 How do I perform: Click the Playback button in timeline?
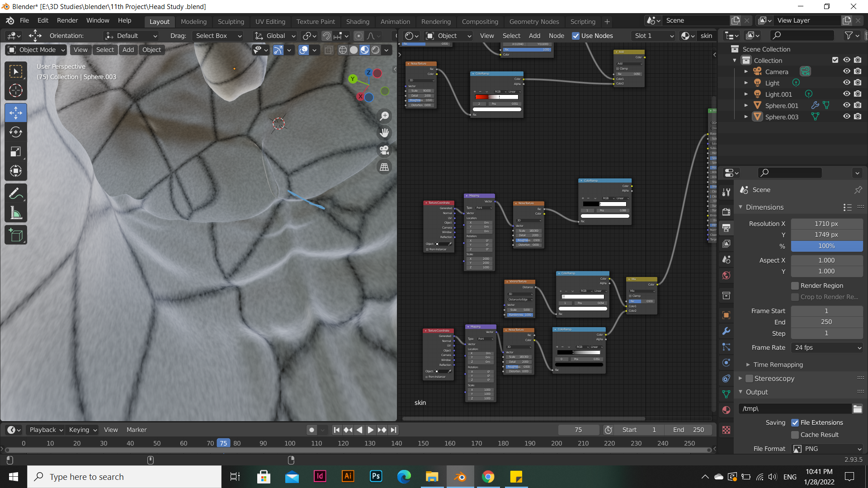click(x=46, y=430)
